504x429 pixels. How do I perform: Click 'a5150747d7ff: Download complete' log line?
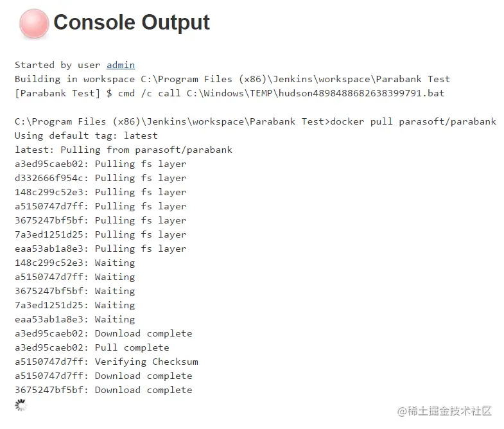[x=103, y=376]
